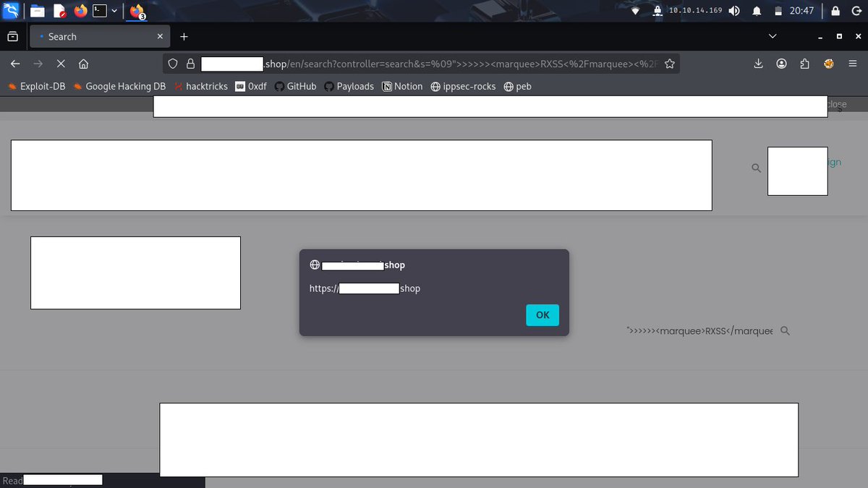Open the notifications bell
The height and width of the screenshot is (488, 868).
757,11
